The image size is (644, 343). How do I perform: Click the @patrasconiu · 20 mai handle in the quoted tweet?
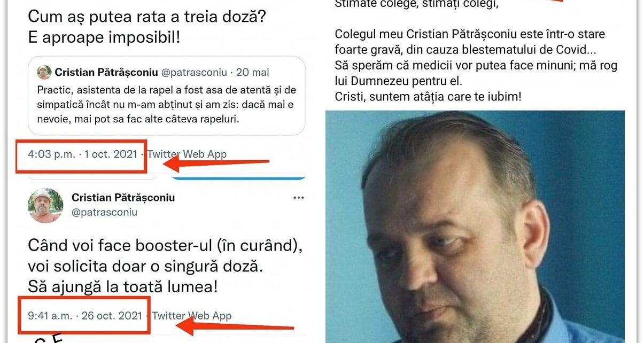(215, 72)
